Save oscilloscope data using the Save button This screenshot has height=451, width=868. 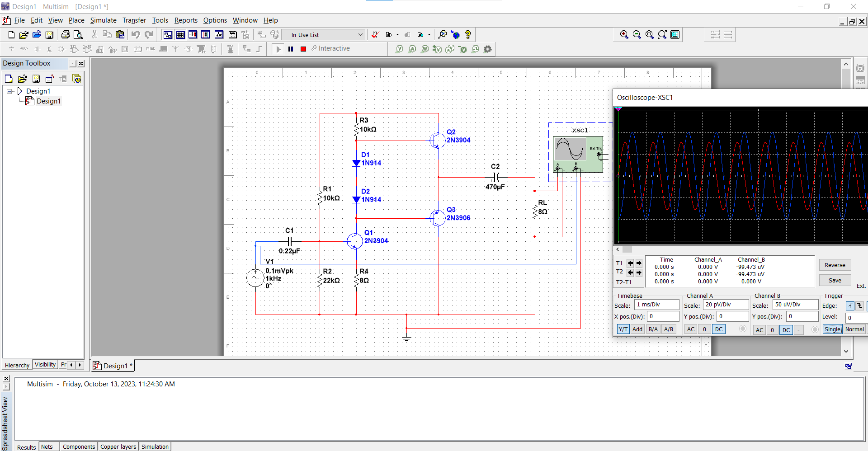pyautogui.click(x=834, y=280)
